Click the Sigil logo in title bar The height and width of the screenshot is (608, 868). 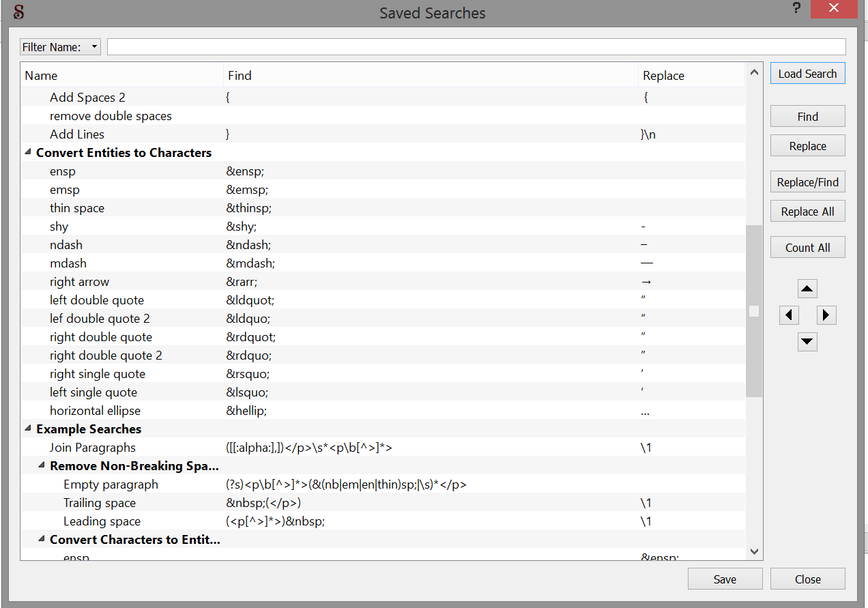tap(19, 12)
